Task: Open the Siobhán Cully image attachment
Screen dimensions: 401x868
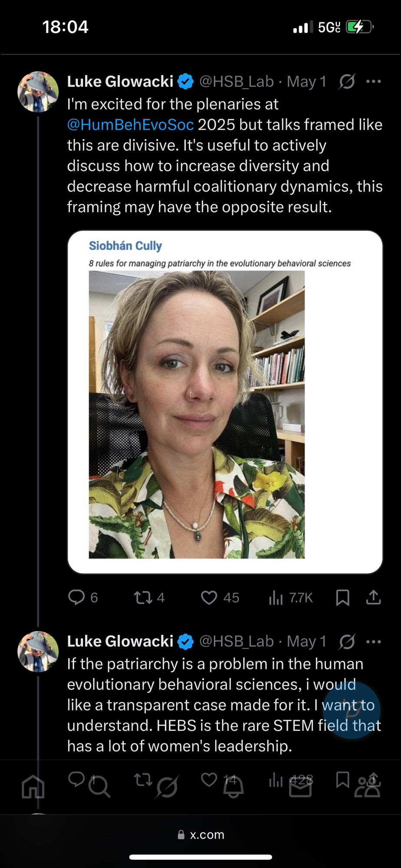Action: pos(225,402)
